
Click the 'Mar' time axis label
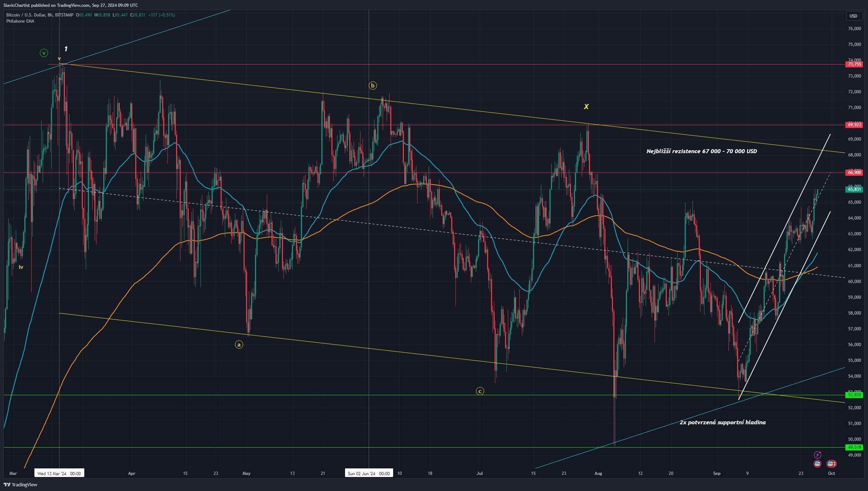13,473
